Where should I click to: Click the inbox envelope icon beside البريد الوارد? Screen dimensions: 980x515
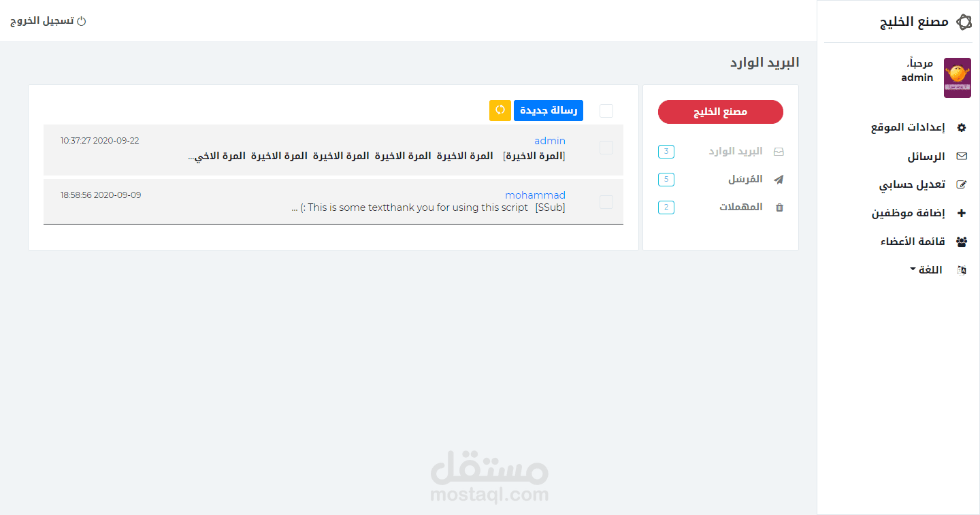click(780, 151)
